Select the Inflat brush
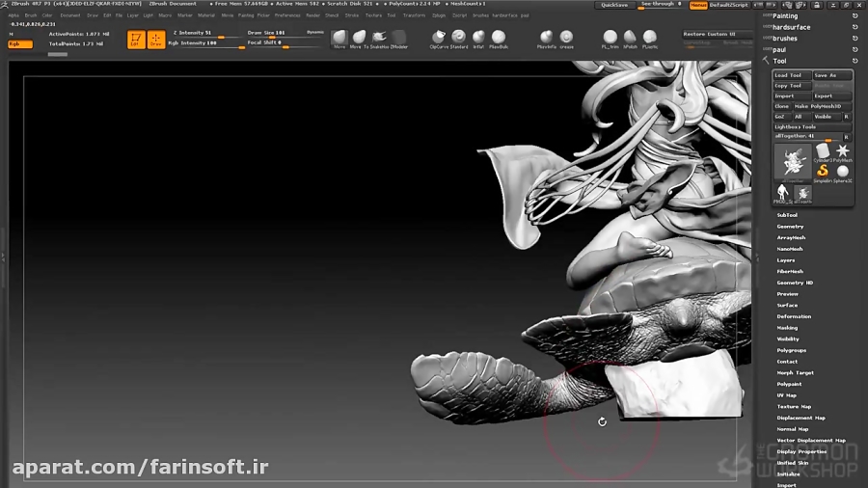 pyautogui.click(x=478, y=39)
